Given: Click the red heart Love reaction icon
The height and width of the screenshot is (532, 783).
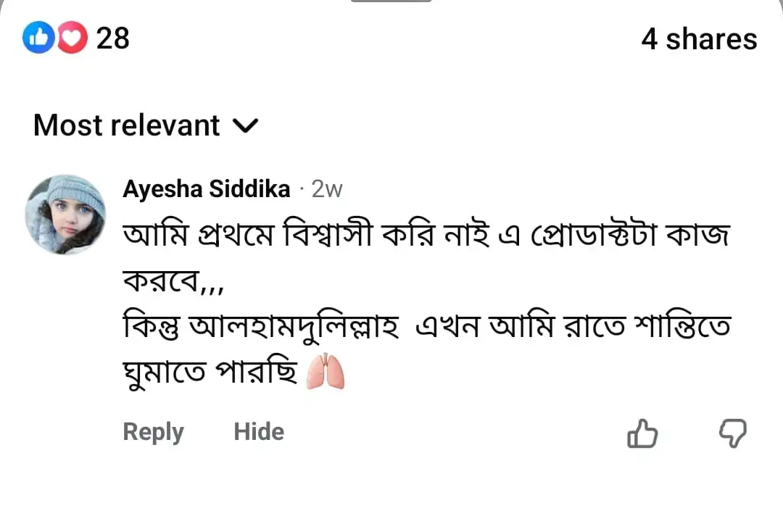Looking at the screenshot, I should pyautogui.click(x=71, y=38).
